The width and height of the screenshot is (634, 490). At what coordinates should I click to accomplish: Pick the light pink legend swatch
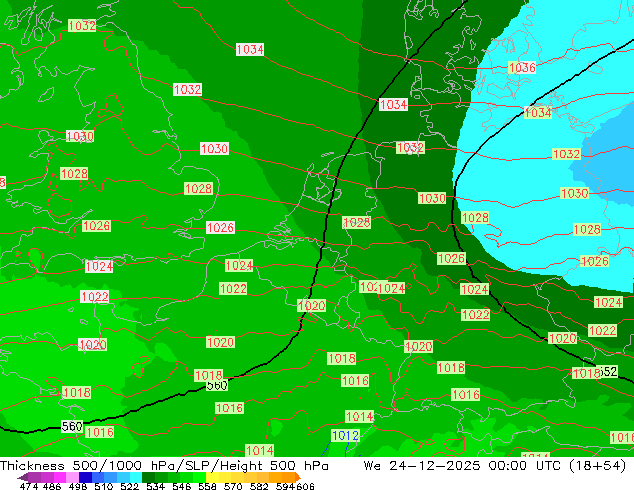pyautogui.click(x=72, y=477)
